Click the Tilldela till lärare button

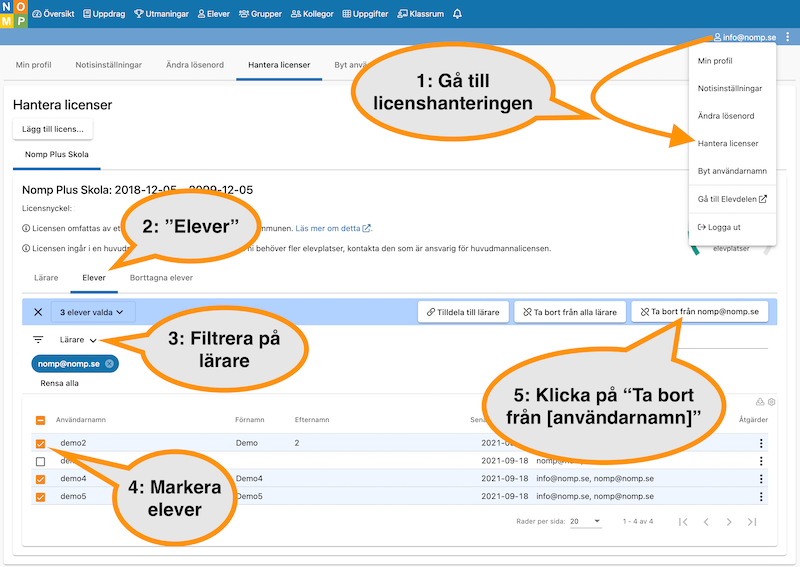pyautogui.click(x=463, y=312)
